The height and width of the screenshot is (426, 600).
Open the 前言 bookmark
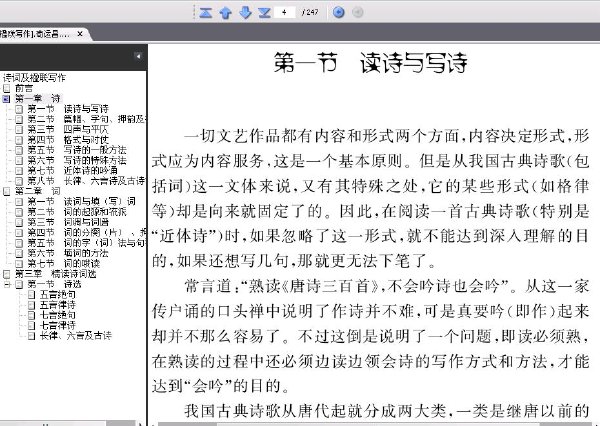[24, 88]
